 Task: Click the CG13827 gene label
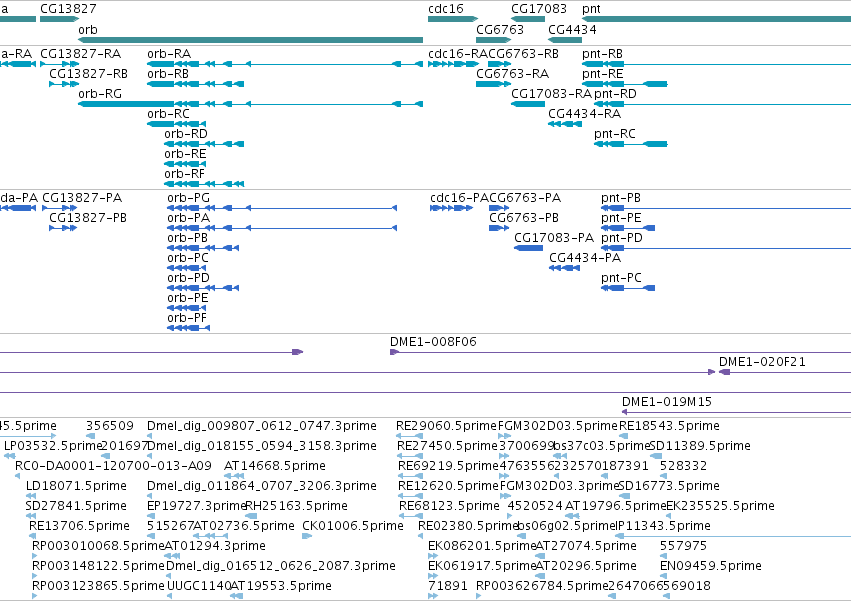coord(68,9)
